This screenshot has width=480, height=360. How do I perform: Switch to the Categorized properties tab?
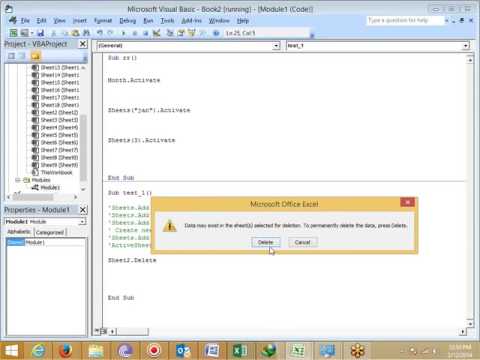pyautogui.click(x=50, y=232)
